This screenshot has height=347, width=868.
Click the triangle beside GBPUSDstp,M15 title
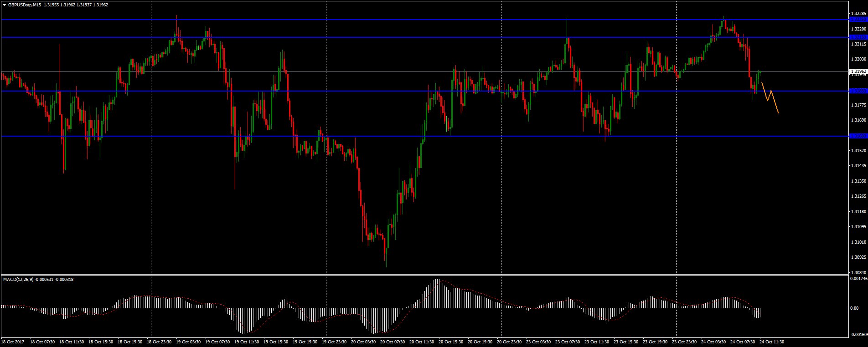click(x=4, y=5)
